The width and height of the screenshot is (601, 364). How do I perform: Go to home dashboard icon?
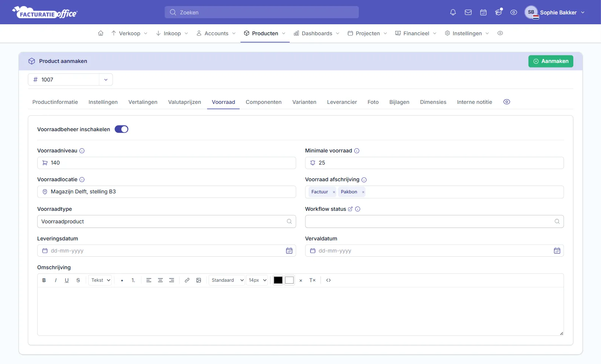[100, 33]
